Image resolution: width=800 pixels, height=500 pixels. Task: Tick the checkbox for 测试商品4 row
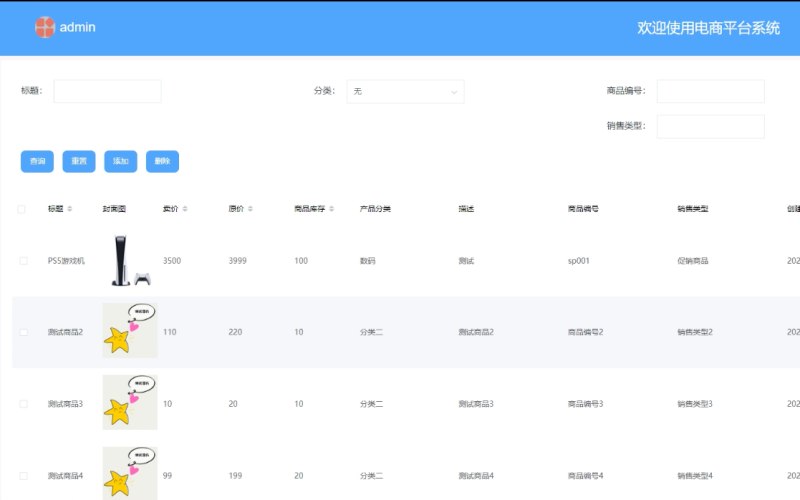click(x=23, y=476)
